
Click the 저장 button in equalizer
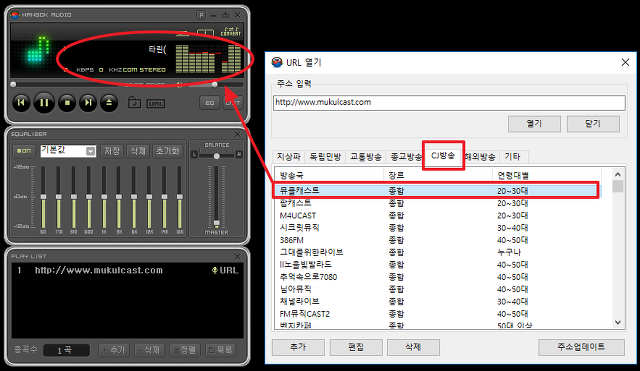pyautogui.click(x=112, y=151)
